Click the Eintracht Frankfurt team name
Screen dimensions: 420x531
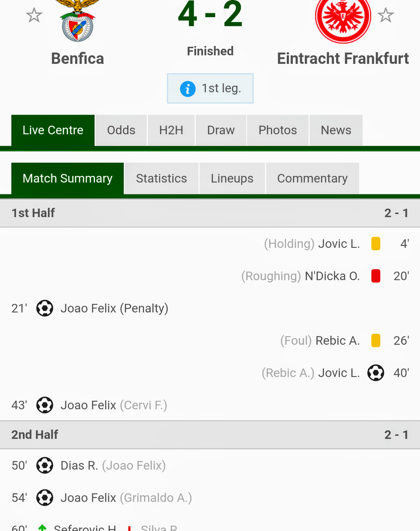343,59
